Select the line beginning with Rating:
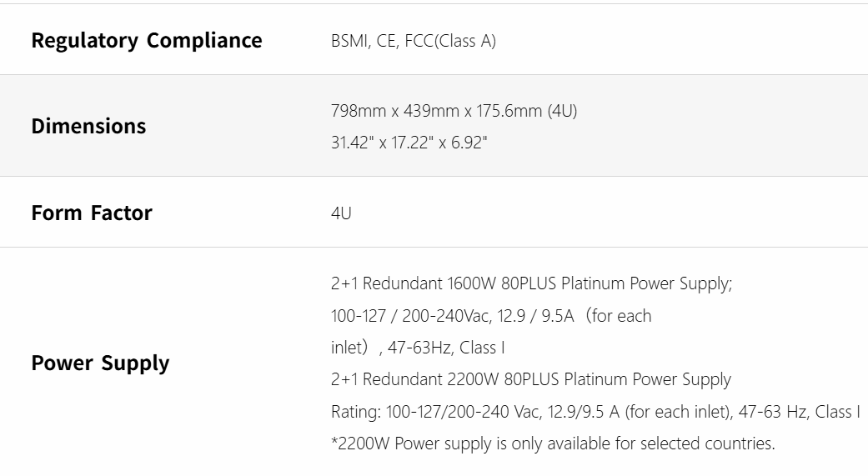This screenshot has height=476, width=868. 595,412
